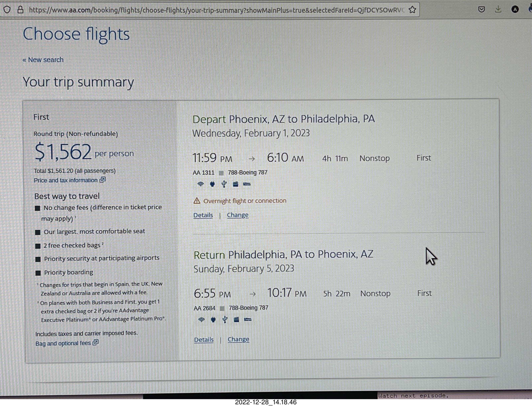Image resolution: width=532 pixels, height=406 pixels.
Task: Click the Wi-Fi icon for flight AA 1311
Action: point(200,184)
